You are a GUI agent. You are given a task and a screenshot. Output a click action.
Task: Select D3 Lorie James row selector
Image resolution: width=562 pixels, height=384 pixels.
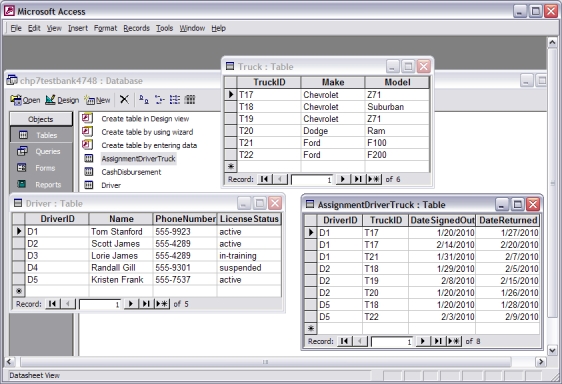coord(19,256)
